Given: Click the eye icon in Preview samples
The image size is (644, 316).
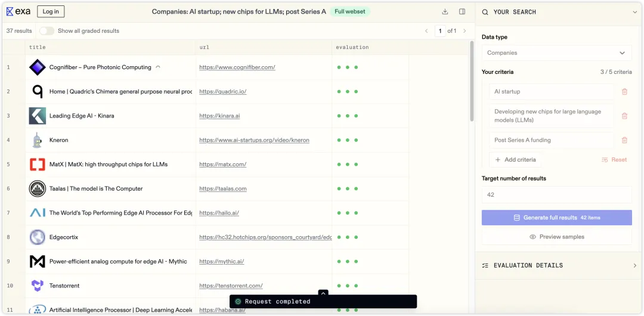Looking at the screenshot, I should tap(532, 237).
